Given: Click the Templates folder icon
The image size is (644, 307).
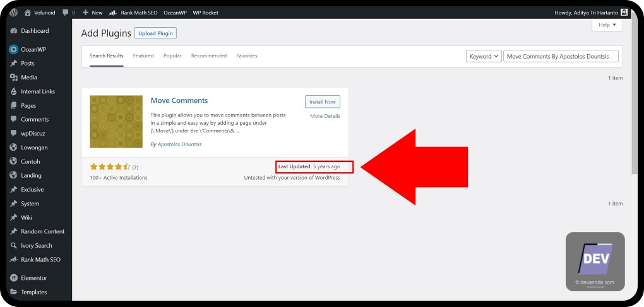Looking at the screenshot, I should click(14, 292).
